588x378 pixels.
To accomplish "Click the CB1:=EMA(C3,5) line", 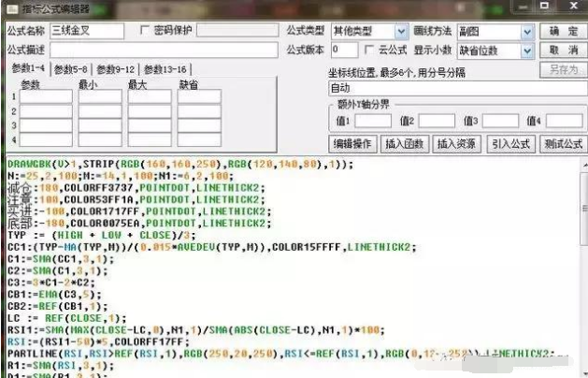I will (55, 295).
